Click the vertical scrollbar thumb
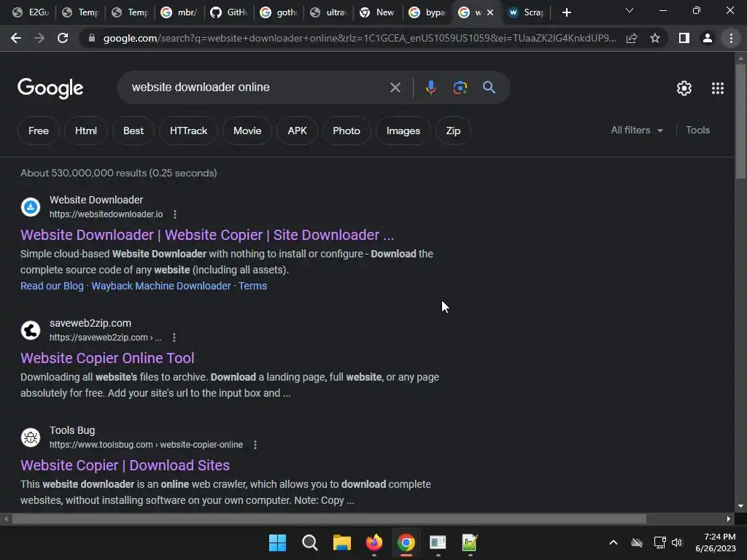Image resolution: width=747 pixels, height=560 pixels. [x=740, y=122]
